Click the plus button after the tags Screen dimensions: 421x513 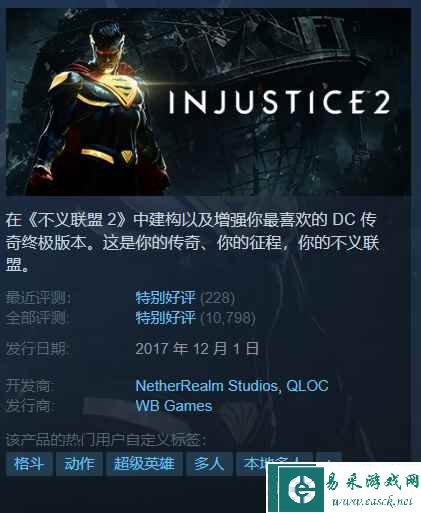pos(329,459)
